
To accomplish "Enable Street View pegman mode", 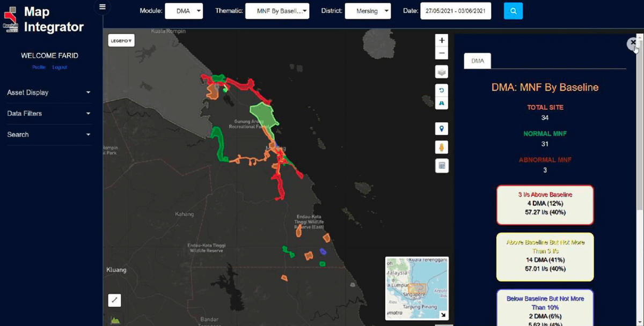I will point(441,147).
